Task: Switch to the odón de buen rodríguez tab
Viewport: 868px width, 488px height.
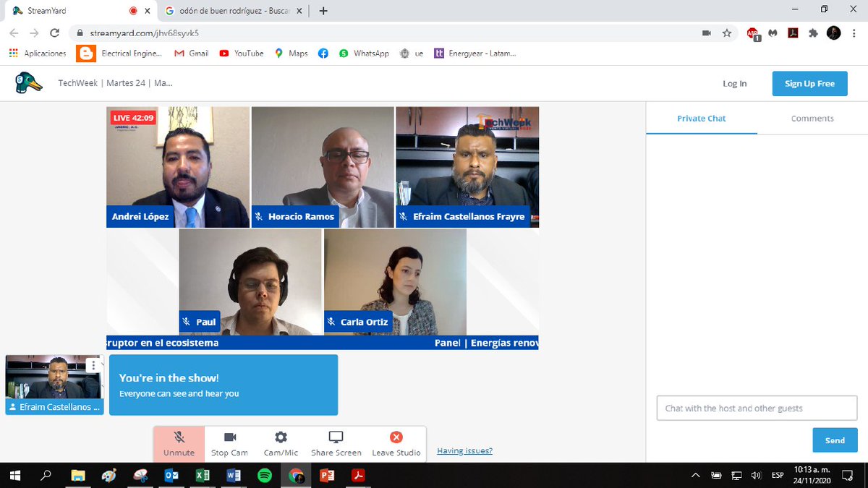Action: click(231, 11)
